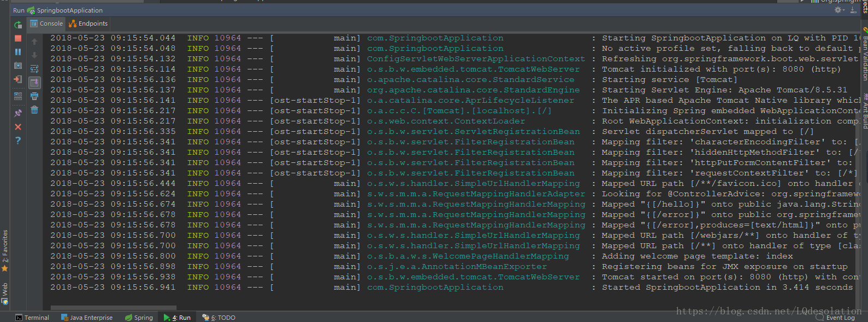
Task: Pin the Run tab with the pushpin icon
Action: click(18, 113)
